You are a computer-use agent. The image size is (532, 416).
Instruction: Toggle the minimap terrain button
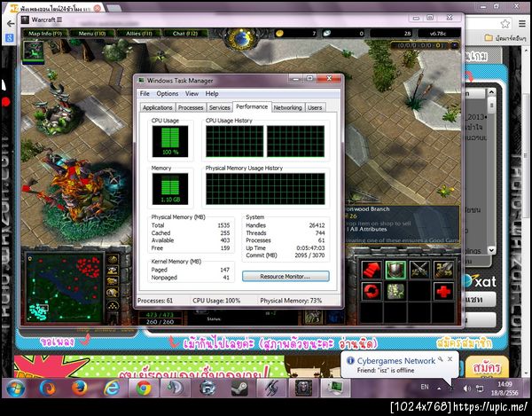click(x=113, y=271)
